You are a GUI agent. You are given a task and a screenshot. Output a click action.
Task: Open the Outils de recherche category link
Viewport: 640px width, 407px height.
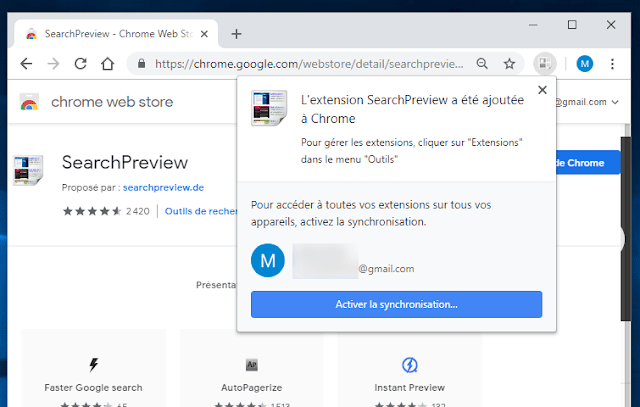(x=201, y=211)
